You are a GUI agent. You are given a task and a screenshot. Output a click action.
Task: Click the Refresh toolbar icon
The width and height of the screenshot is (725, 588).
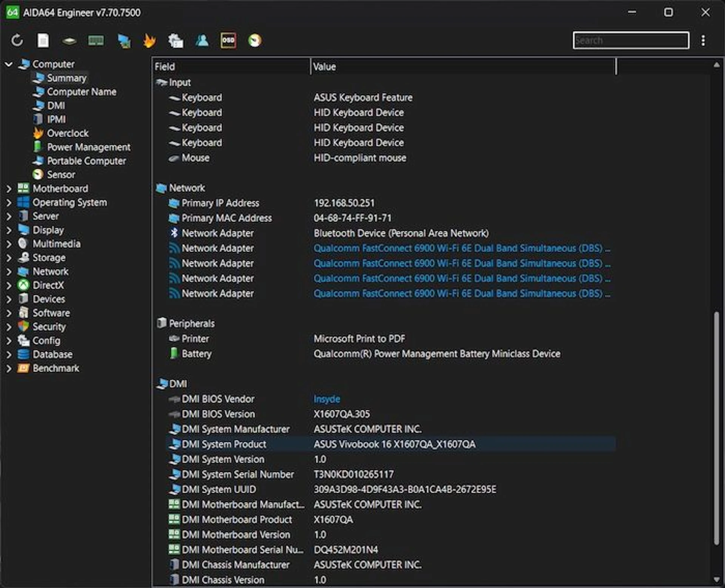(17, 40)
